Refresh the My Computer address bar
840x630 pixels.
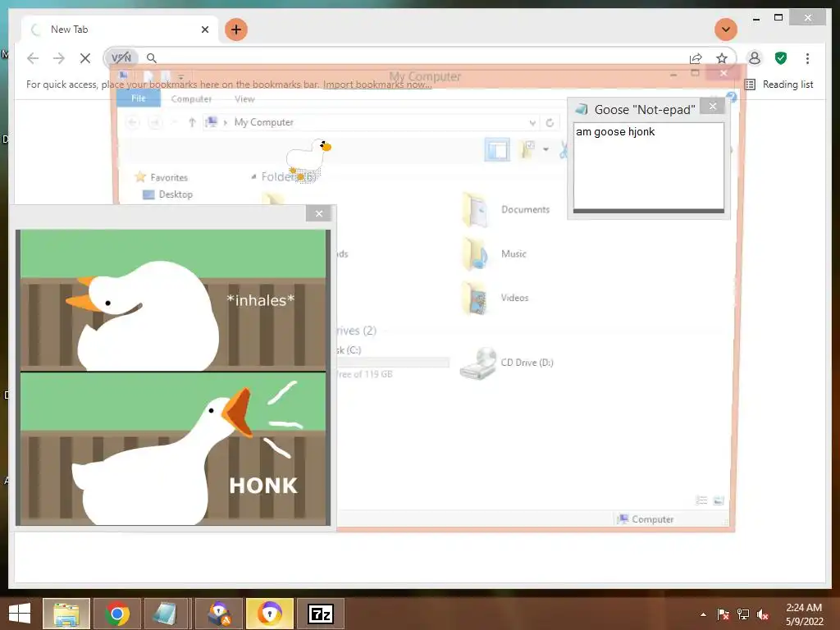tap(550, 123)
